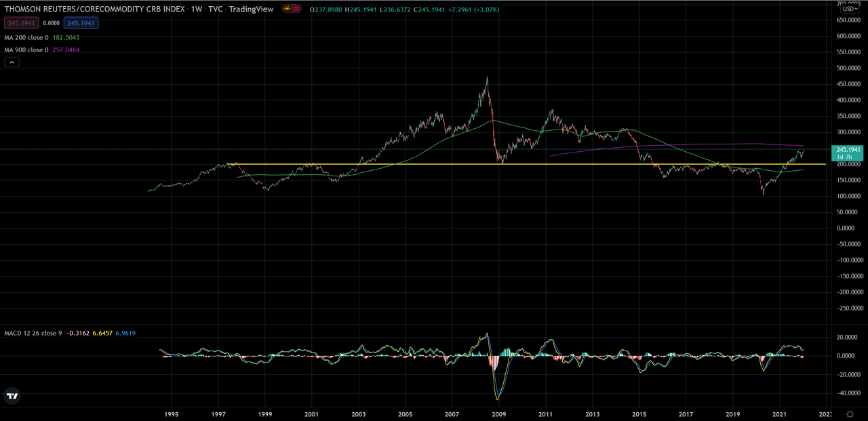
Task: Open the TradingView logo at bottom left
Action: click(x=12, y=397)
